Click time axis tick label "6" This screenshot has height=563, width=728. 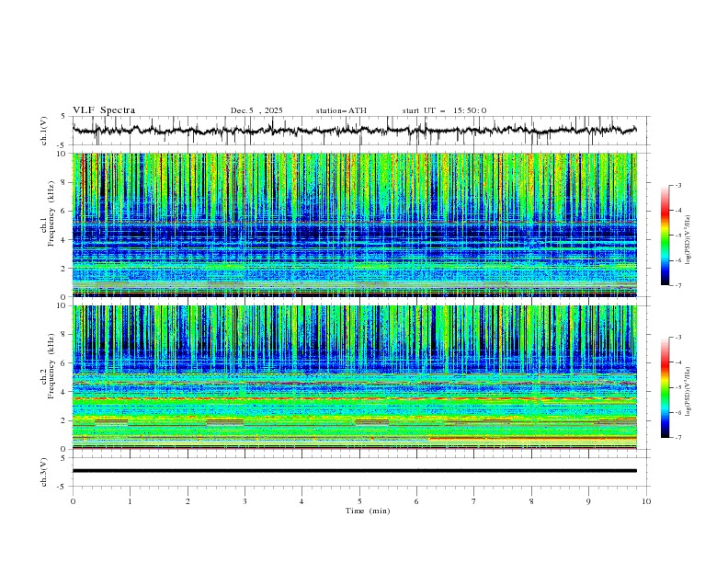click(x=416, y=501)
